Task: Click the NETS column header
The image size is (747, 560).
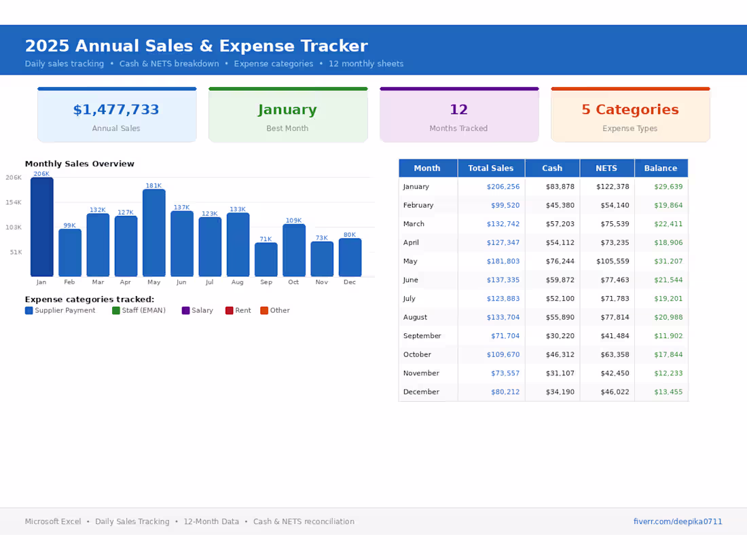Action: click(606, 168)
